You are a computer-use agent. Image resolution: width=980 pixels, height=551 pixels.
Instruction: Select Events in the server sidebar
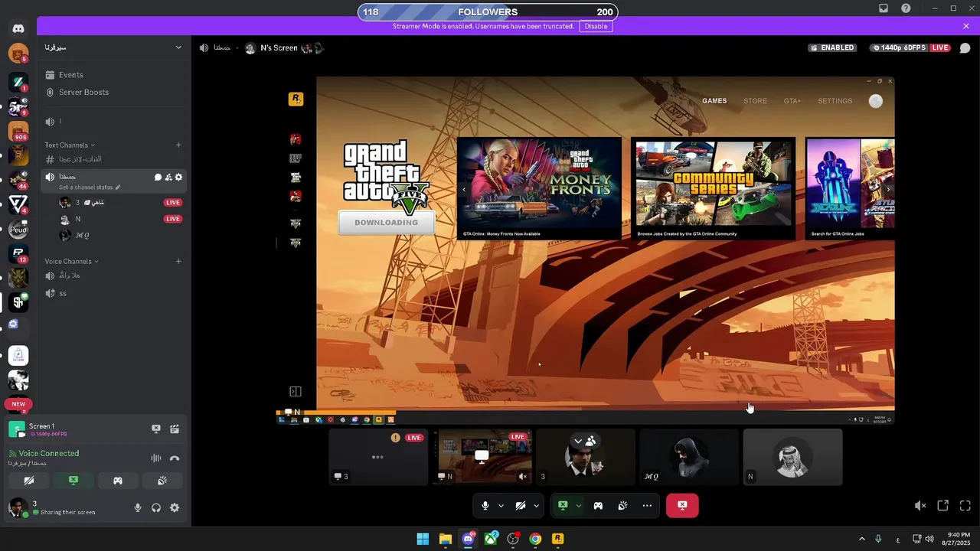point(115,75)
